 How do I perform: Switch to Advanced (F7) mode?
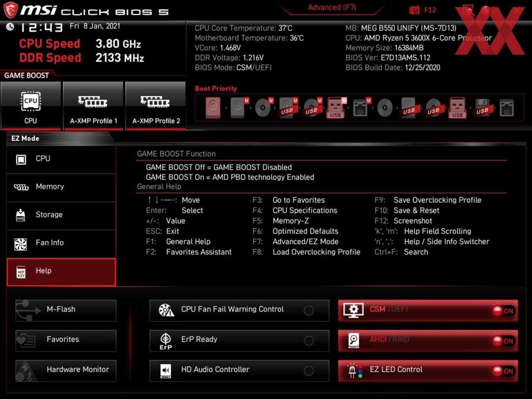coord(332,7)
